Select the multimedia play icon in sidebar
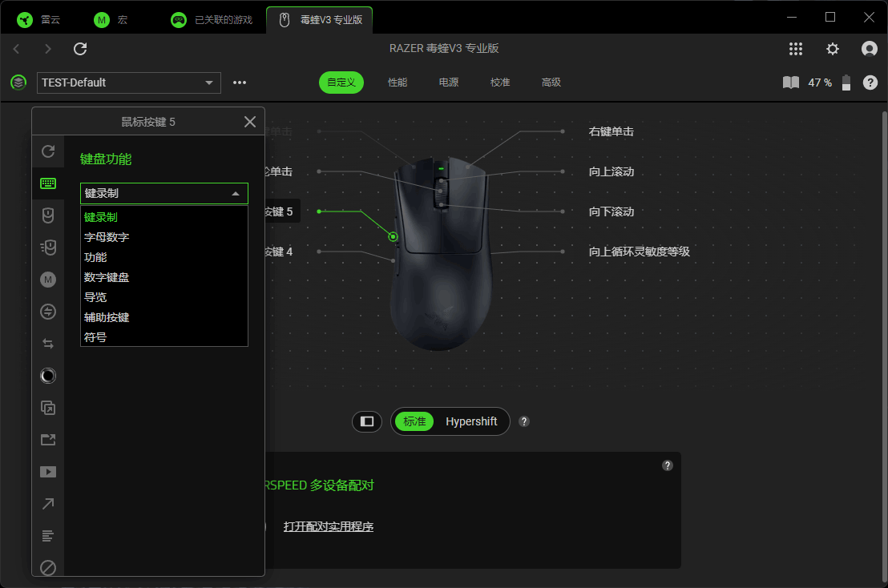Screen dimensions: 888x588 coord(48,472)
